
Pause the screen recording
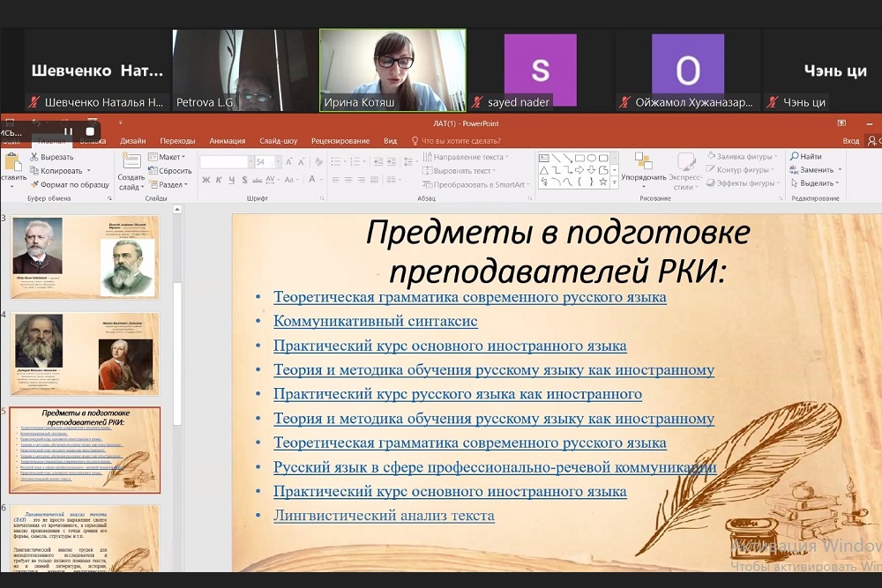point(68,131)
